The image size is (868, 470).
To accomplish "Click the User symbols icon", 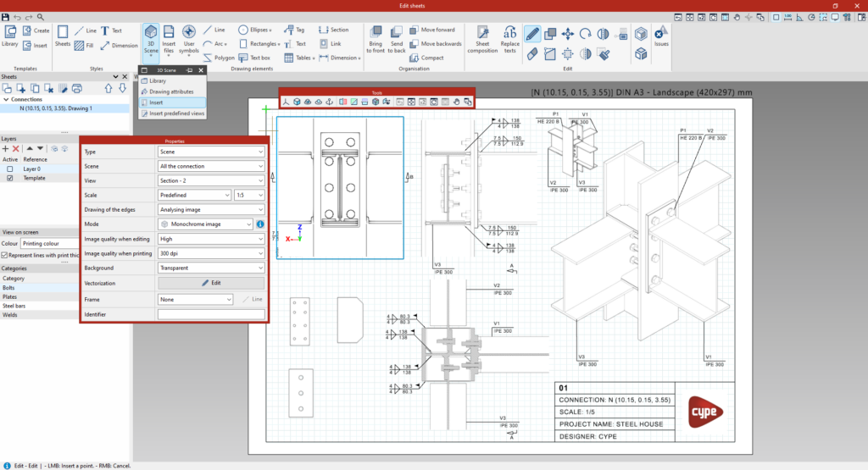I will (189, 40).
